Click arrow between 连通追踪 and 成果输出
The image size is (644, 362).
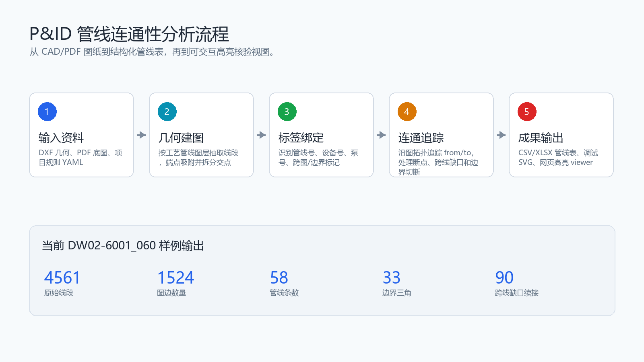502,135
